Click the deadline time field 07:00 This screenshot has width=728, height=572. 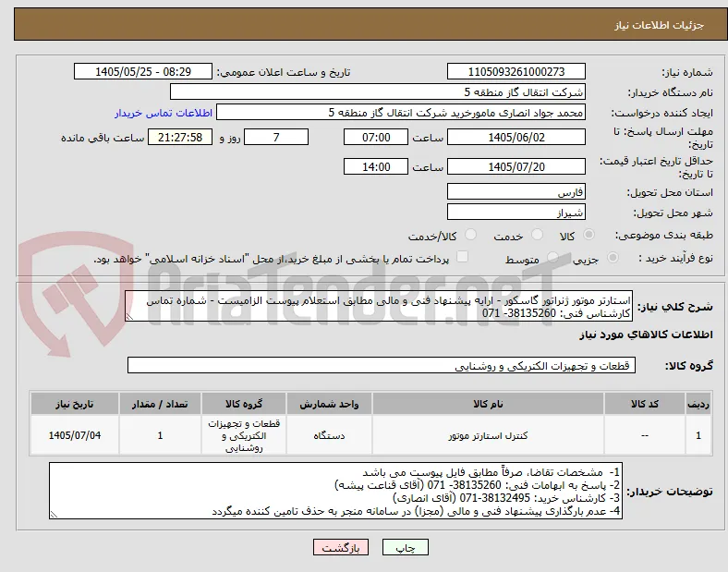pos(376,138)
